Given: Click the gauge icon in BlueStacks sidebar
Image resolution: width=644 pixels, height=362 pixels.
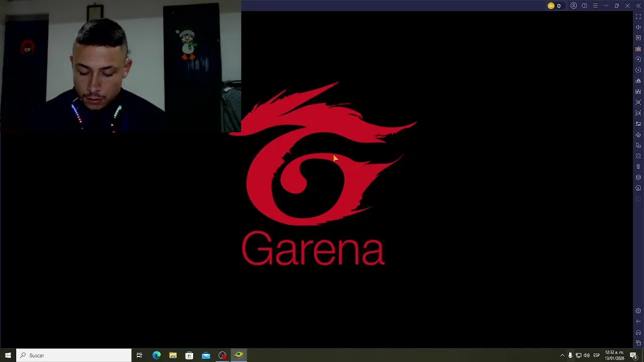Looking at the screenshot, I should tap(638, 188).
